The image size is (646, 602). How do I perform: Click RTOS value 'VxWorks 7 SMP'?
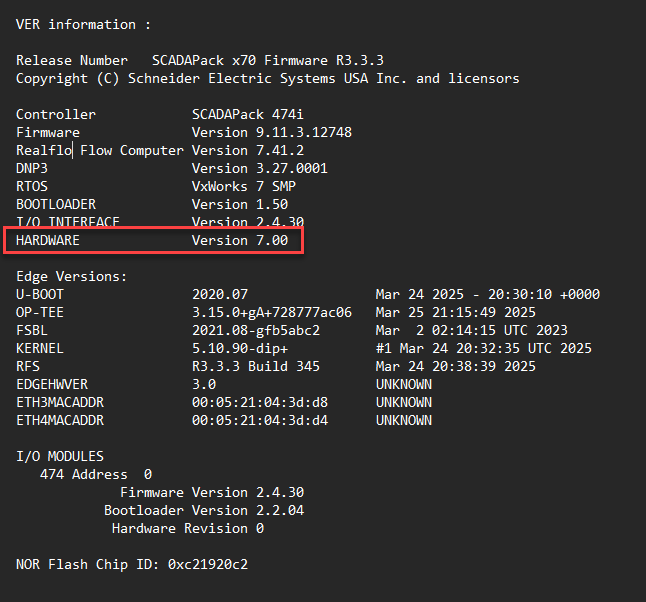click(243, 186)
